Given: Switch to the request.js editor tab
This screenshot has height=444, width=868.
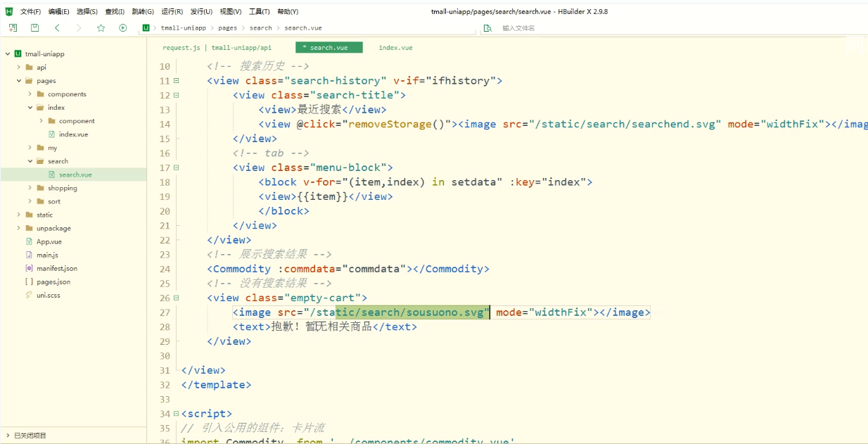Looking at the screenshot, I should pyautogui.click(x=217, y=48).
